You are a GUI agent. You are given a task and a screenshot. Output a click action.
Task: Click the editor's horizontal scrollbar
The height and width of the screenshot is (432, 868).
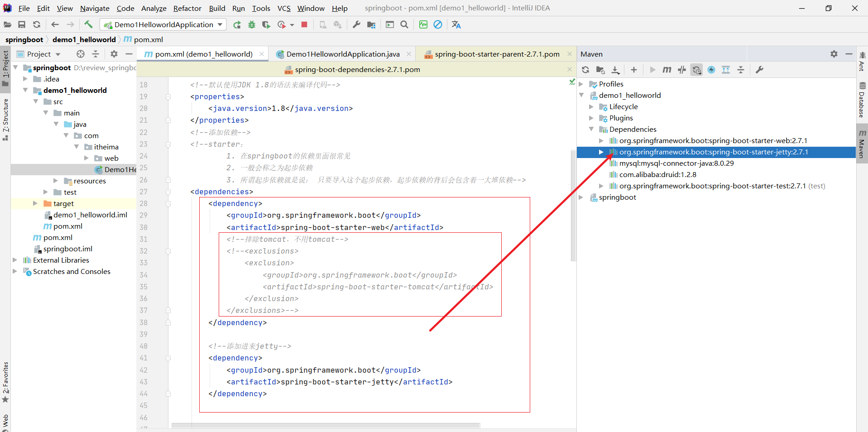click(325, 425)
